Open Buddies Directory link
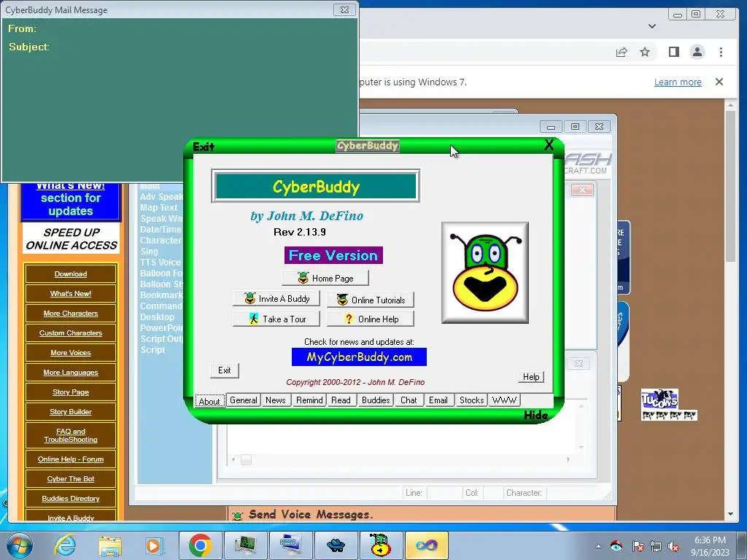The height and width of the screenshot is (560, 747). (71, 499)
